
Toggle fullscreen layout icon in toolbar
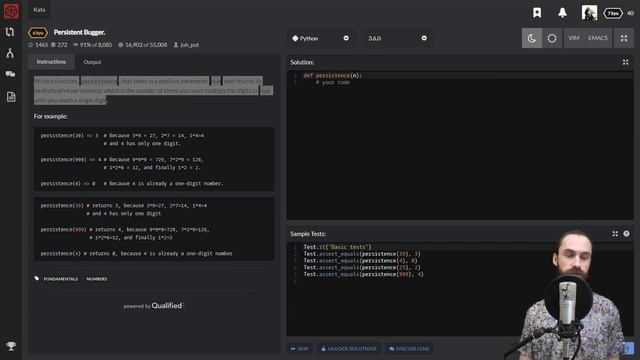[x=624, y=38]
